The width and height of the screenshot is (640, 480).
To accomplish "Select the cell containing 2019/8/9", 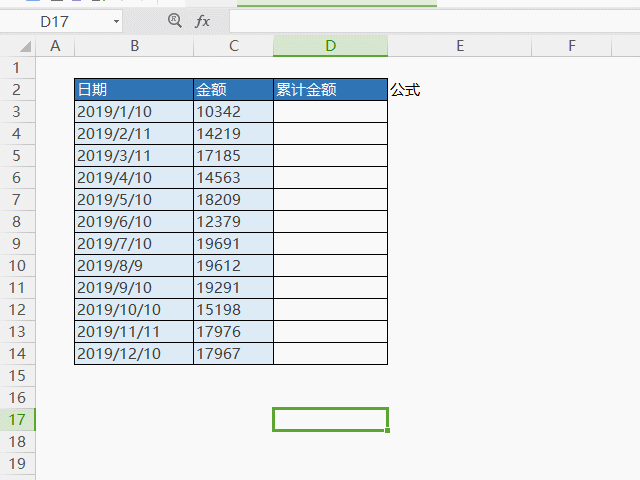I will pos(134,266).
